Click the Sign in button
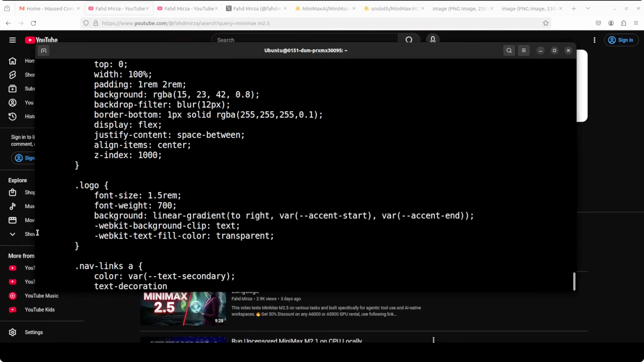The width and height of the screenshot is (644, 362). pos(622,40)
